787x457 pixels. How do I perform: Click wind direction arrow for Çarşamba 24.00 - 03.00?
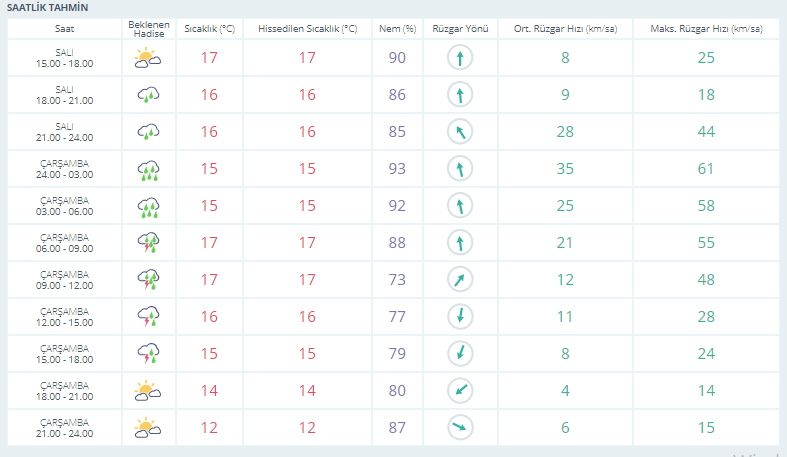[460, 169]
